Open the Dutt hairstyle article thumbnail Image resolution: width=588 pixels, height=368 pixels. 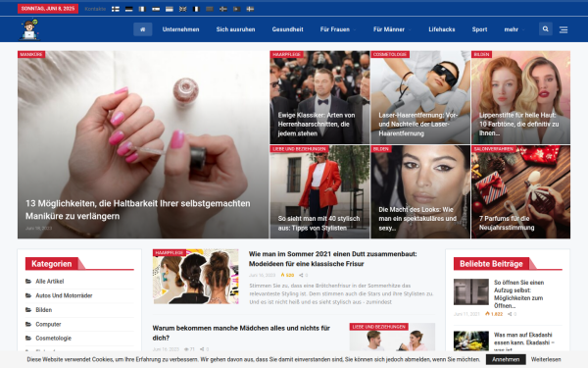(x=196, y=277)
